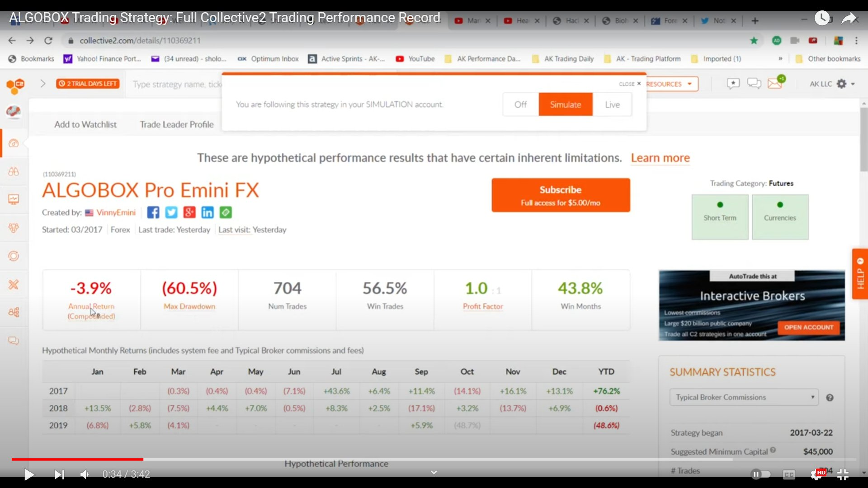Share the video with arrow icon

[x=849, y=18]
